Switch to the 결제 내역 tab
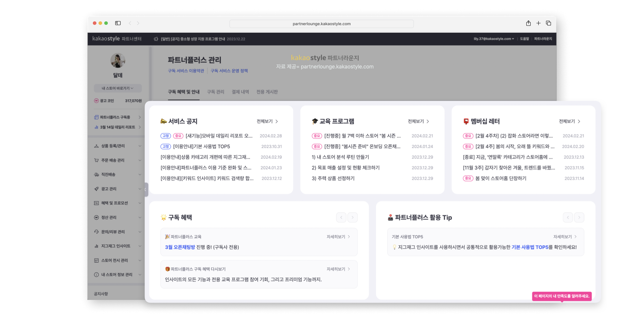Image resolution: width=644 pixels, height=321 pixels. pos(240,92)
